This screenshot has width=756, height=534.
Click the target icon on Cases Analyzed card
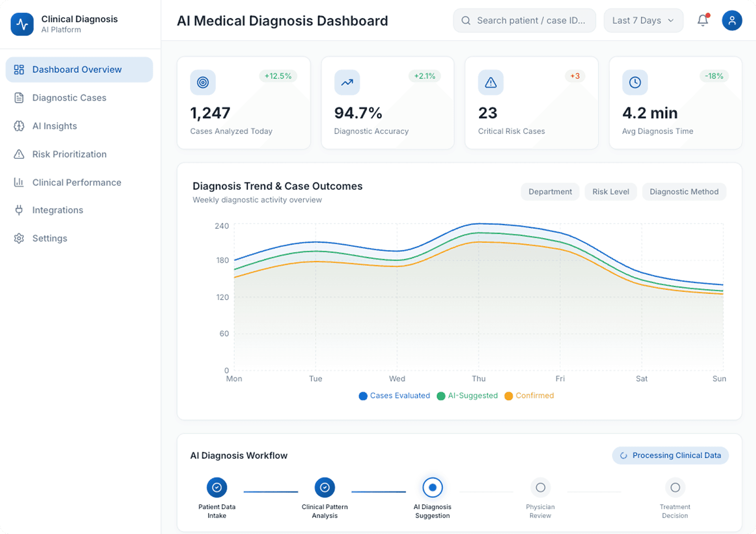(x=203, y=83)
